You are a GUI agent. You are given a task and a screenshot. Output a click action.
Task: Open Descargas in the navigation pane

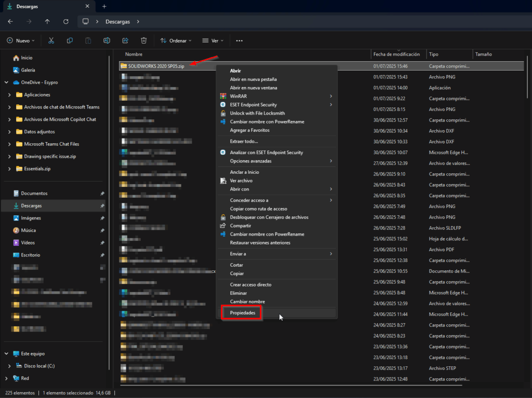(54, 206)
